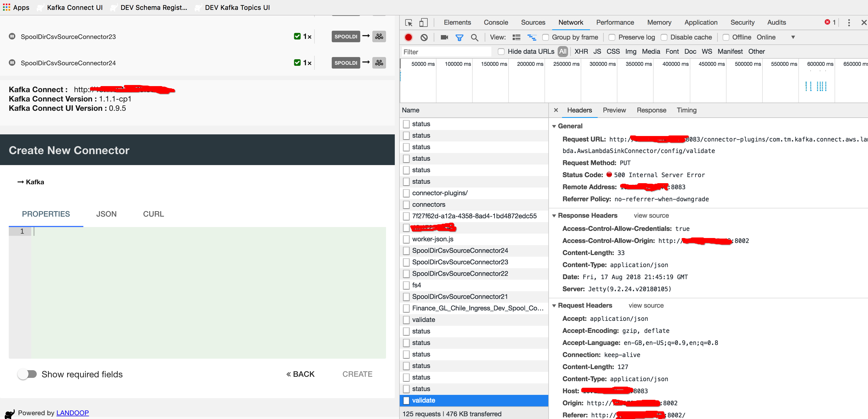Open topology icon next to SpoolDirCsvSourceConnector24
The height and width of the screenshot is (419, 868).
click(379, 63)
